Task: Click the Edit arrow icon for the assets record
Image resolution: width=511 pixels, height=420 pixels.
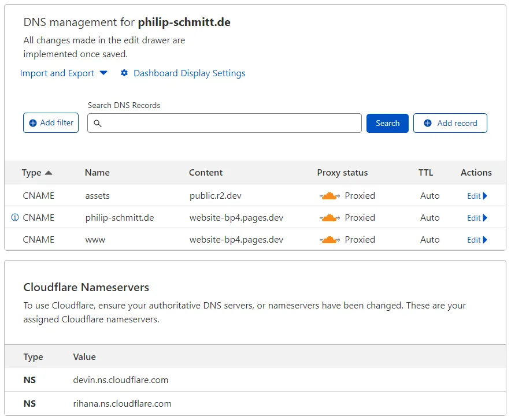Action: (485, 196)
